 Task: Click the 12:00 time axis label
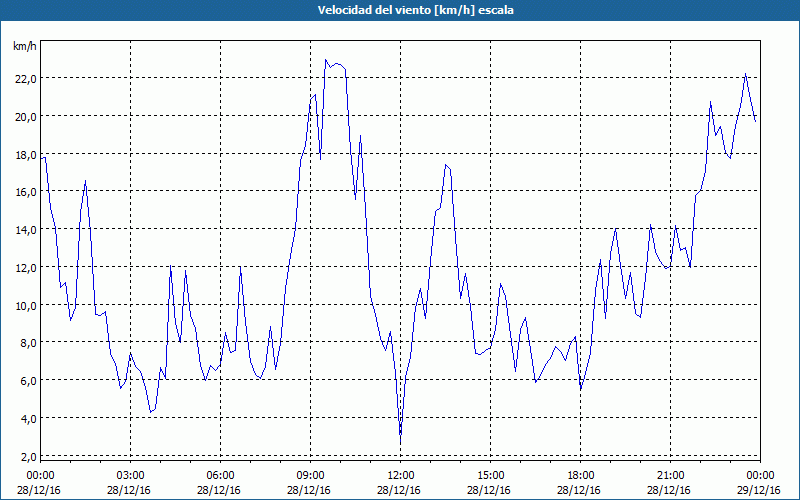tap(401, 476)
